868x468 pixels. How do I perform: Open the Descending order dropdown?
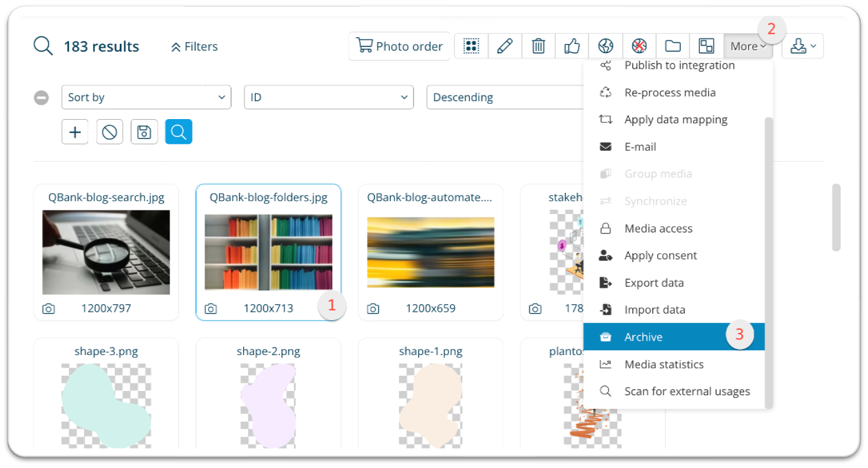pos(503,98)
